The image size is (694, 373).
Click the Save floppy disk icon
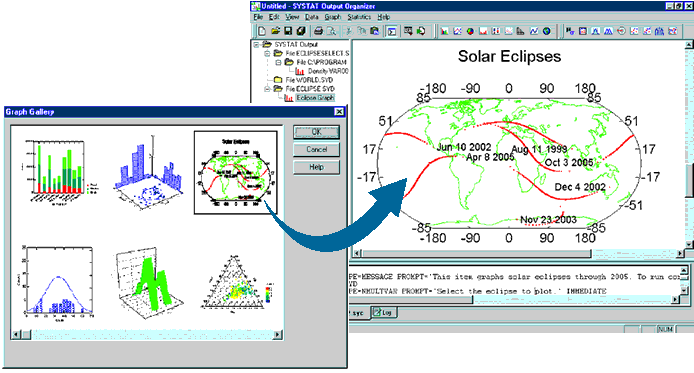[x=288, y=31]
